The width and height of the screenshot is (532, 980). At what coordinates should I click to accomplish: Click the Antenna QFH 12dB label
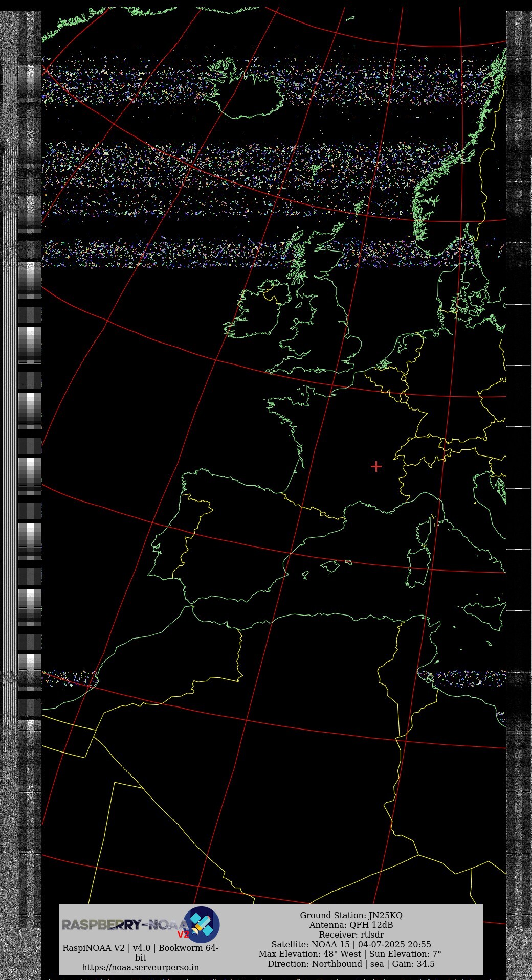pyautogui.click(x=351, y=925)
